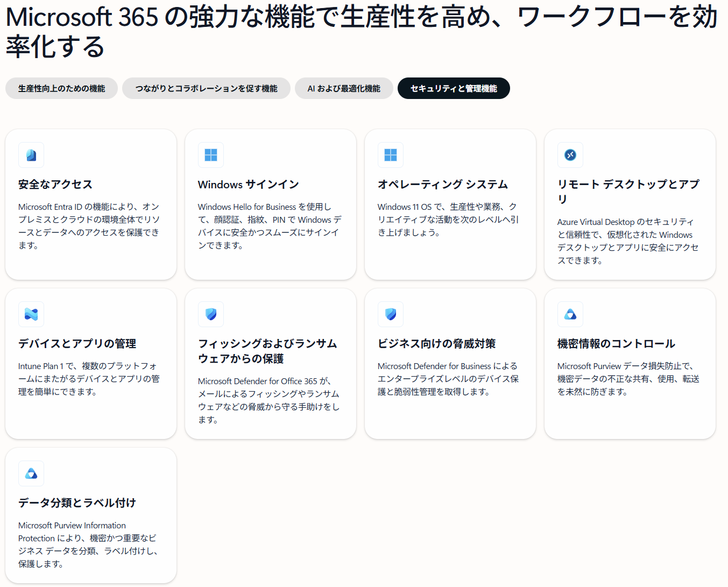The width and height of the screenshot is (728, 587).
Task: Click the フィッシングおよびランサムウェアからの保護 heading
Action: coord(267,351)
